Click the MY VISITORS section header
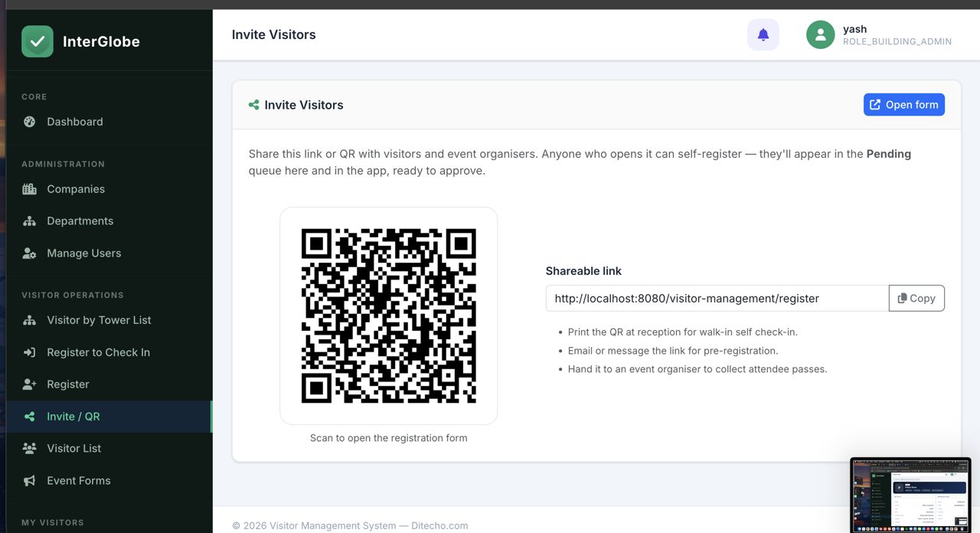The height and width of the screenshot is (533, 980). pos(53,522)
